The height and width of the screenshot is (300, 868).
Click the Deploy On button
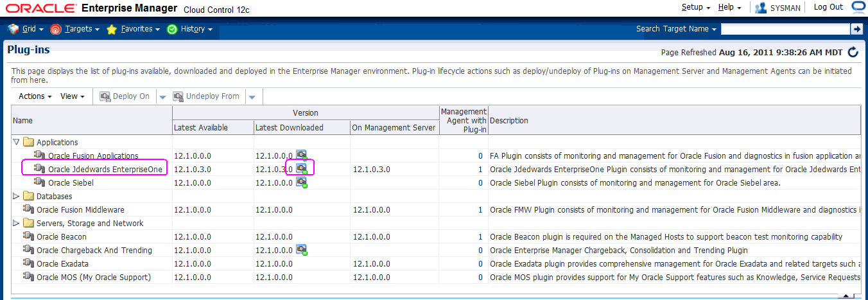(x=125, y=96)
